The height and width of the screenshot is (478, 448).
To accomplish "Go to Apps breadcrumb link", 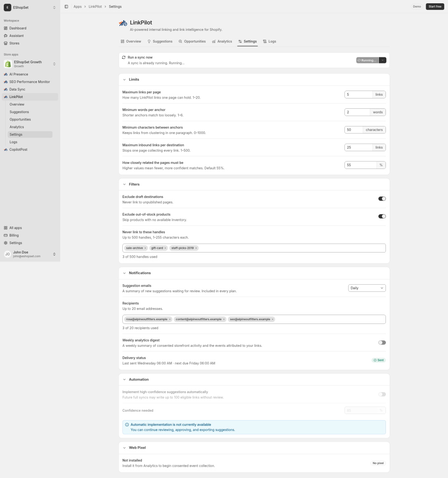I will pyautogui.click(x=77, y=7).
